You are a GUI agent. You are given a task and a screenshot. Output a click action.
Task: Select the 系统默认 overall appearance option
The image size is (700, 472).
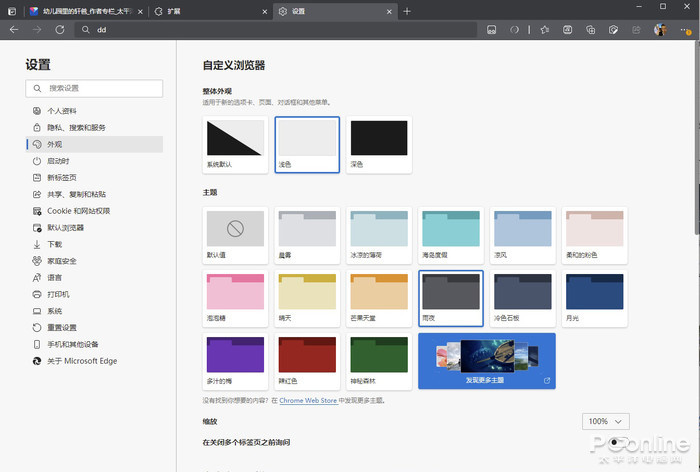[235, 144]
